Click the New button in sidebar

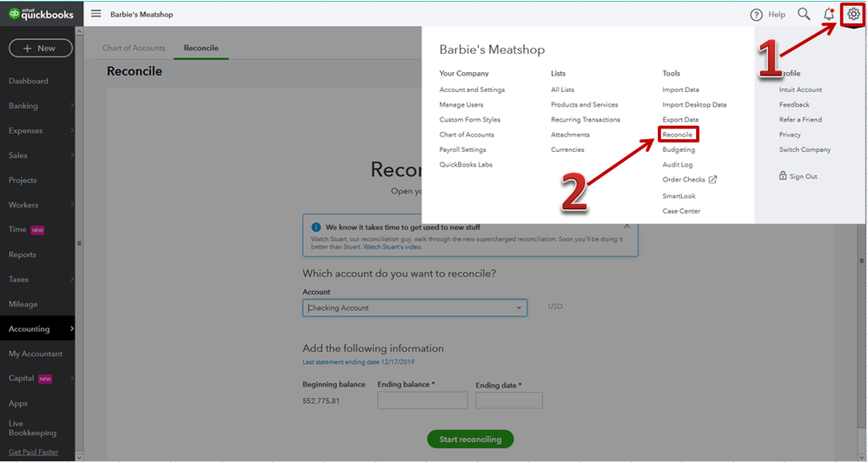click(x=41, y=48)
